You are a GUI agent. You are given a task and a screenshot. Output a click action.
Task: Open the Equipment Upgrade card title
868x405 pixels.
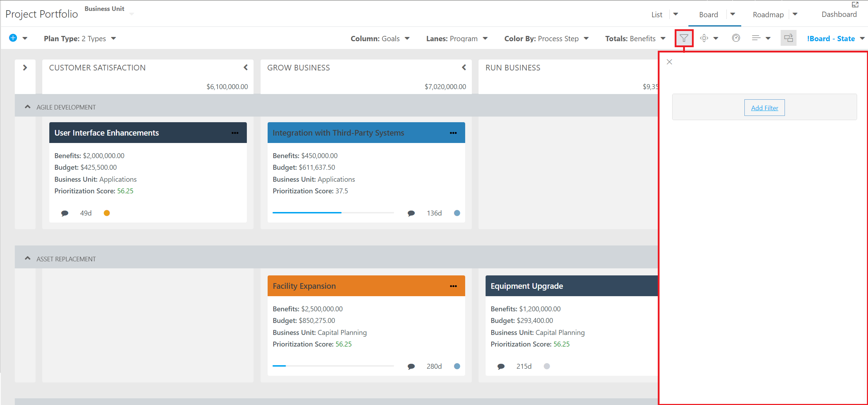click(527, 286)
